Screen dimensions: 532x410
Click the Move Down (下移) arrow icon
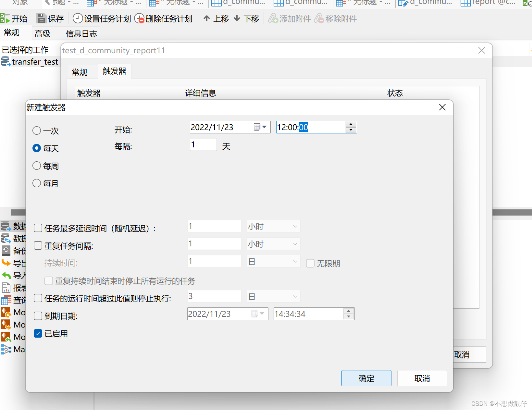point(237,19)
